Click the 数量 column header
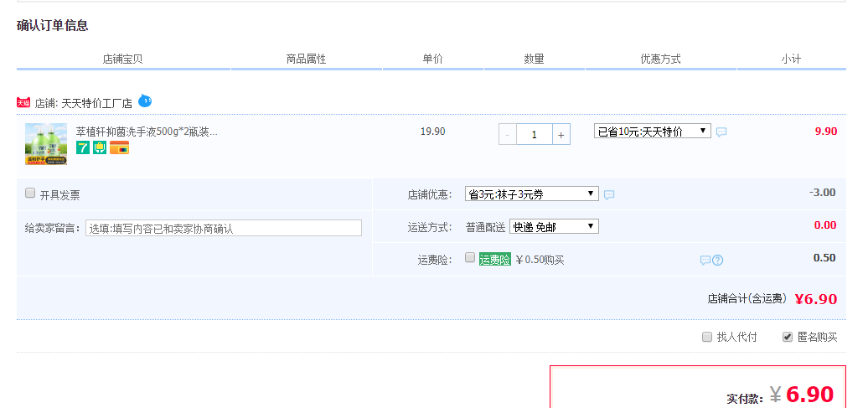This screenshot has width=868, height=408. point(535,59)
